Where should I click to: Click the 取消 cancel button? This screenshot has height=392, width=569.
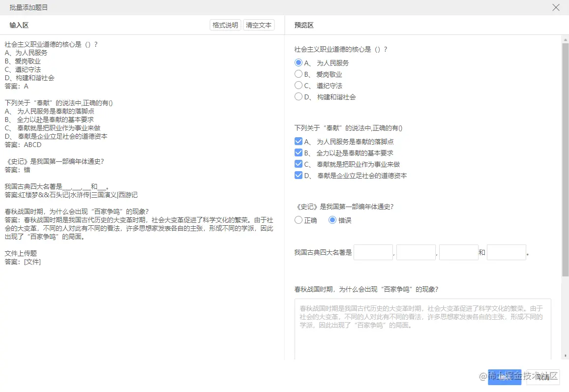pos(543,377)
